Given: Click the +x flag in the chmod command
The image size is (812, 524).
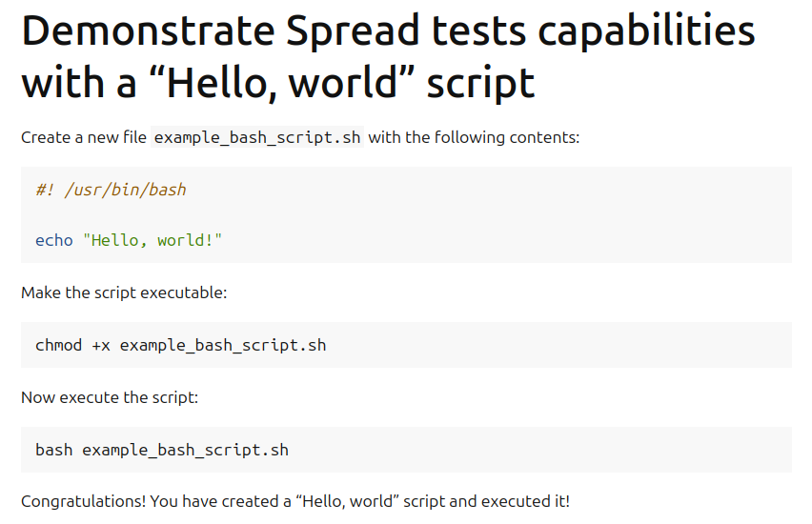Looking at the screenshot, I should pos(101,345).
